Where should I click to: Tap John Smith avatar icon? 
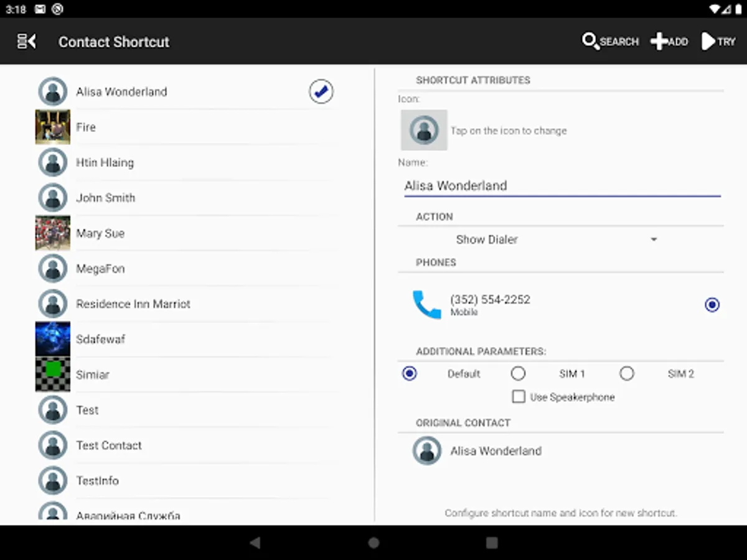coord(53,198)
